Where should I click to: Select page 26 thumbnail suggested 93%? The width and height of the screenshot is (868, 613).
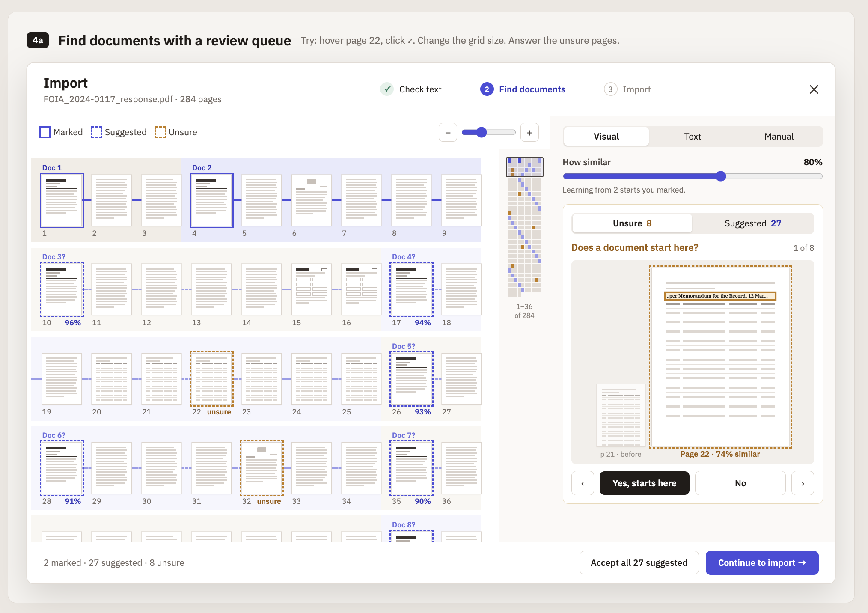click(411, 379)
